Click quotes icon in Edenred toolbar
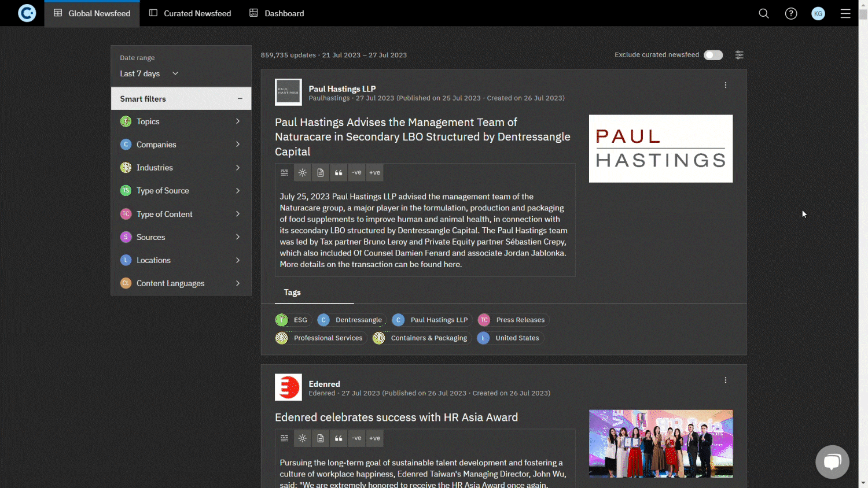The image size is (868, 488). 339,438
